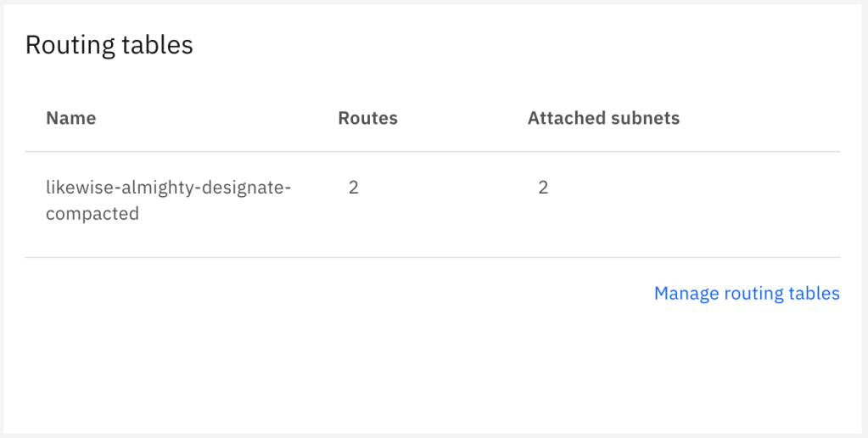Click the Routing tables panel heading
The image size is (868, 438).
(x=109, y=45)
